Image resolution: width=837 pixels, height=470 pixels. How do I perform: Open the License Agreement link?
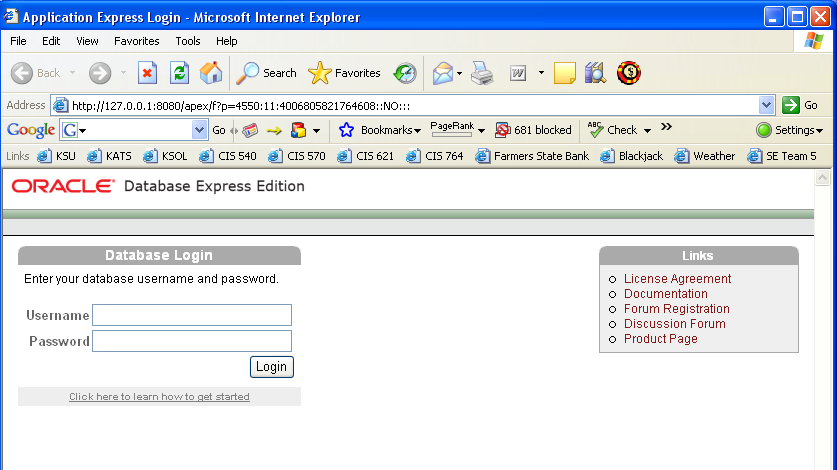click(677, 279)
